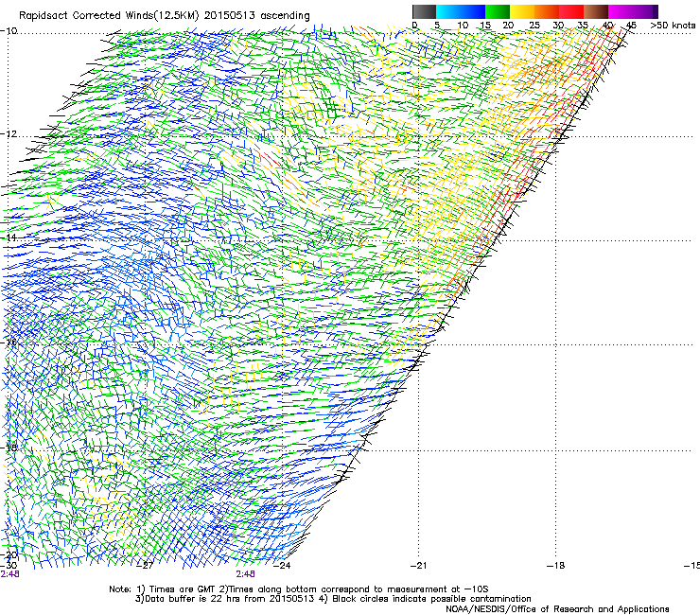
Task: Click the "NOAA/NESDIS/Office of Research and Applications" credit
Action: point(557,609)
